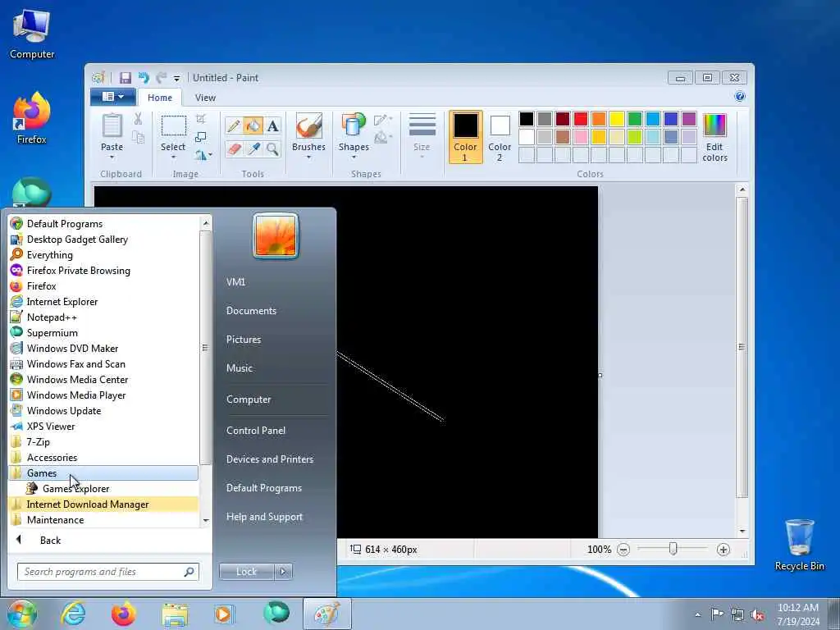Expand the Select dropdown arrow
Image resolution: width=840 pixels, height=630 pixels.
coord(173,157)
